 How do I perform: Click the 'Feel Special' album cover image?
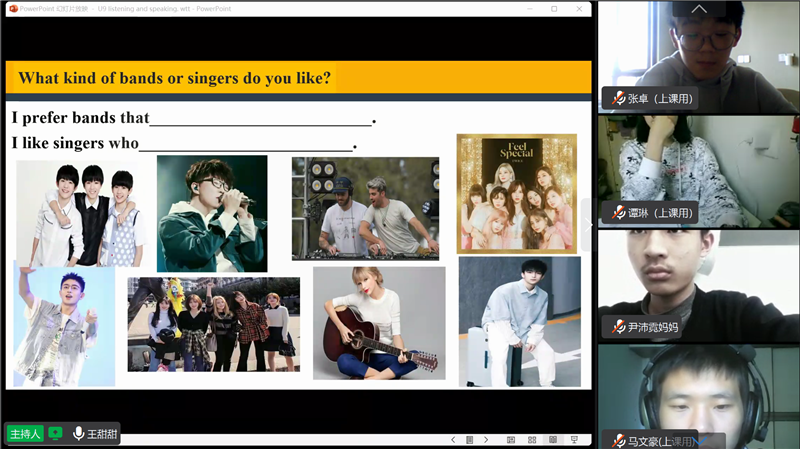tap(517, 194)
